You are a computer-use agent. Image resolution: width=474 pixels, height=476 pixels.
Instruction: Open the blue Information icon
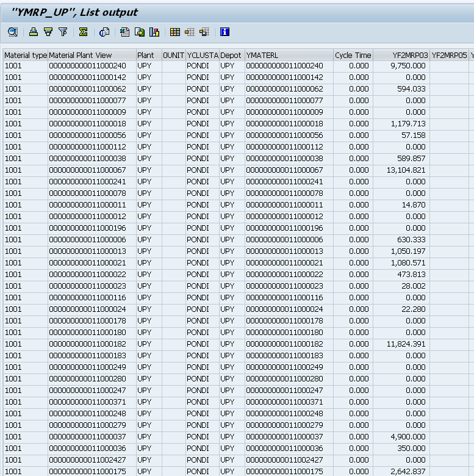(x=225, y=32)
